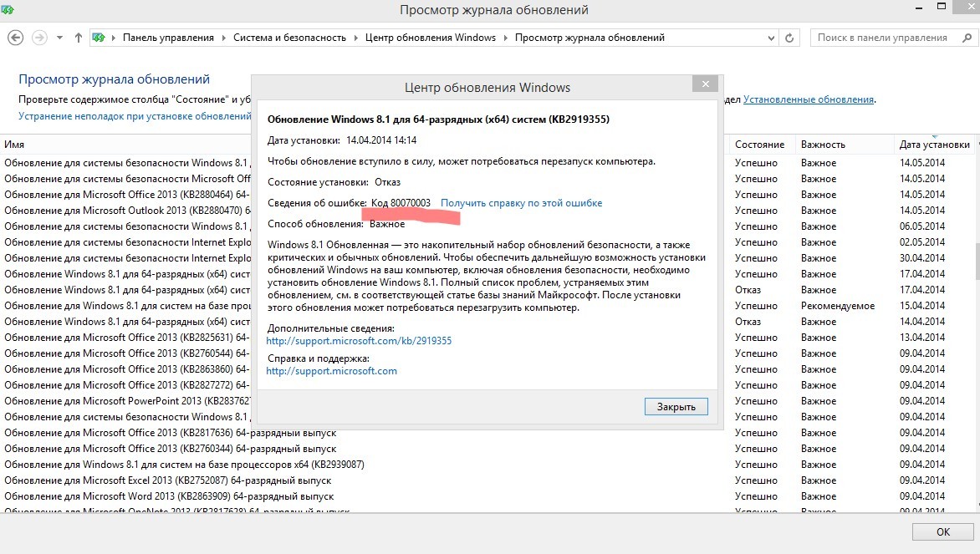
Task: Open support.microsoft.com/kb/2919355 link
Action: pos(359,341)
